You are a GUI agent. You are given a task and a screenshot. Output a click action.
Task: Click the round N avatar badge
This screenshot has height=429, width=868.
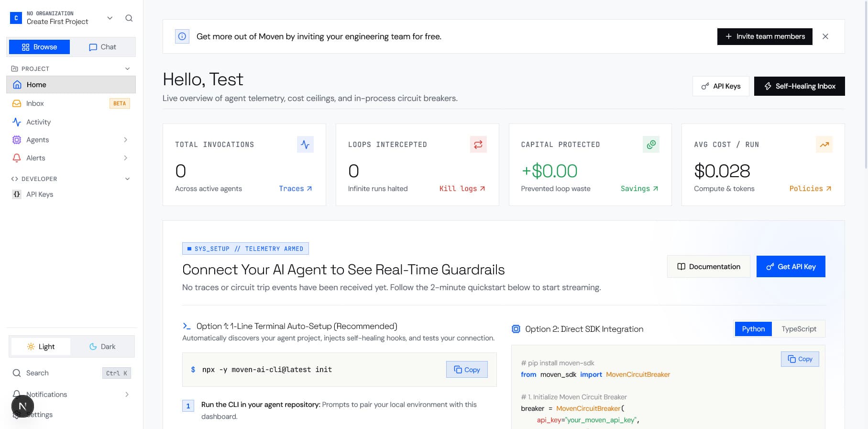coord(22,406)
